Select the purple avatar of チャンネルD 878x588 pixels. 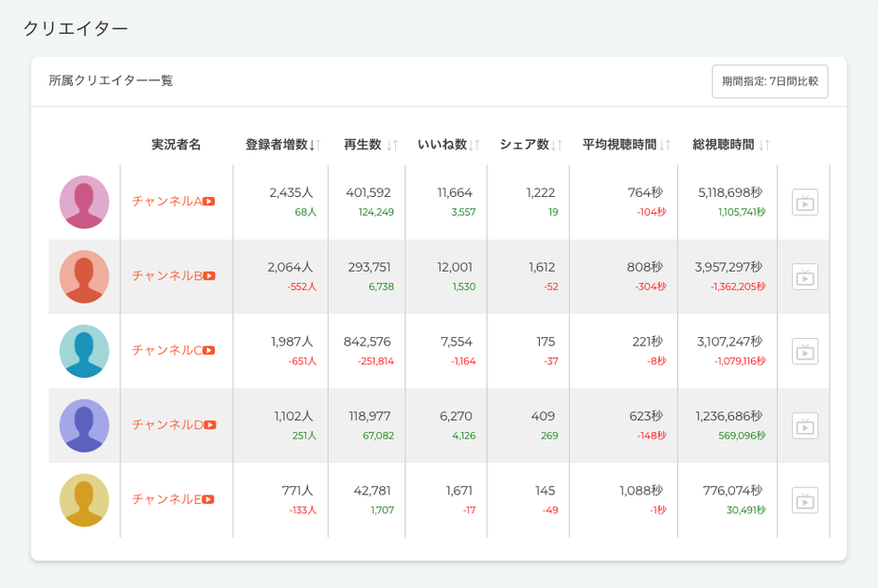pos(84,426)
